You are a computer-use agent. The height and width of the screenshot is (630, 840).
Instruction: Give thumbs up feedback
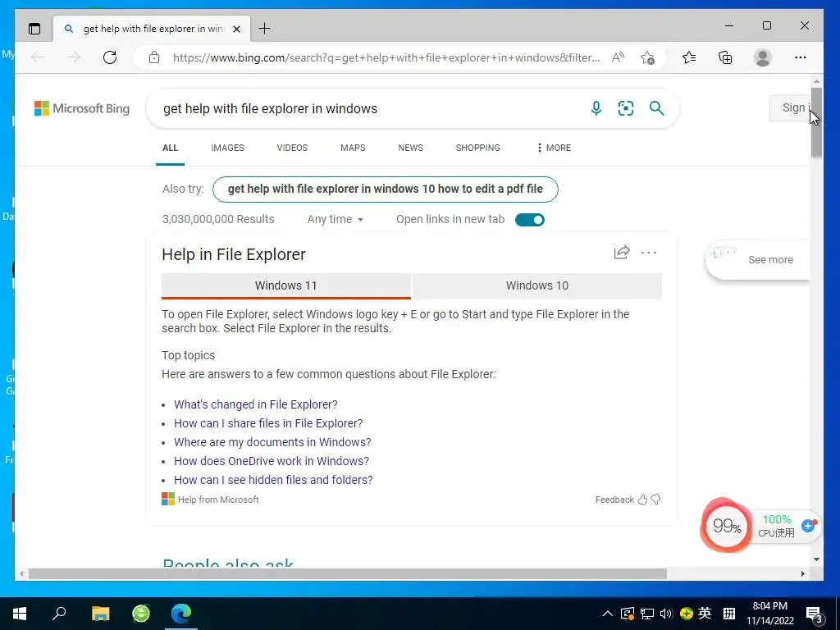[642, 500]
